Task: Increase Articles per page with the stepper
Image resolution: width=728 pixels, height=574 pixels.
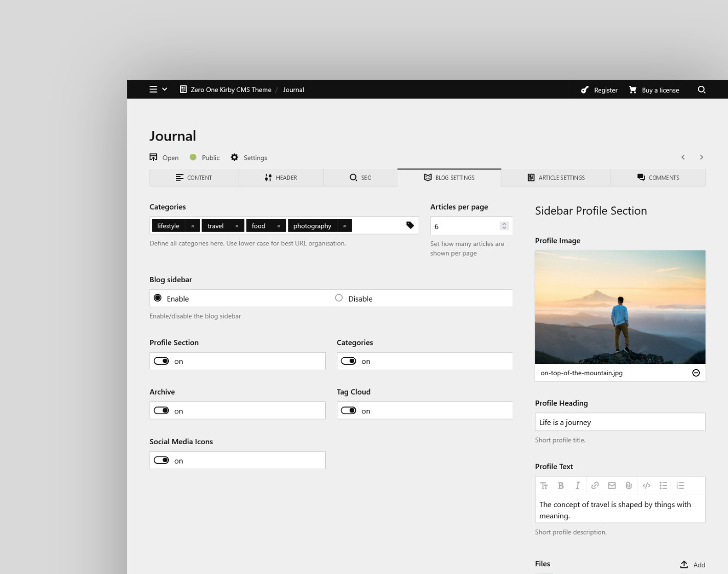Action: [x=504, y=223]
